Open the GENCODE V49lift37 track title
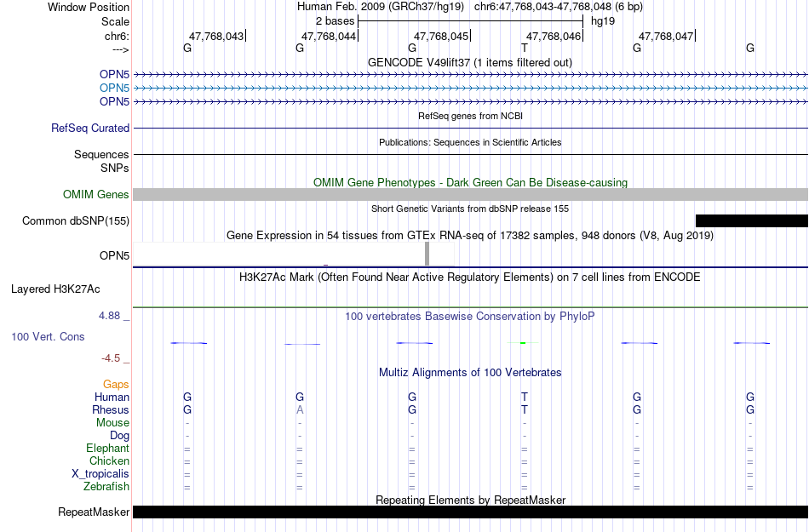This screenshot has height=532, width=809. (469, 62)
